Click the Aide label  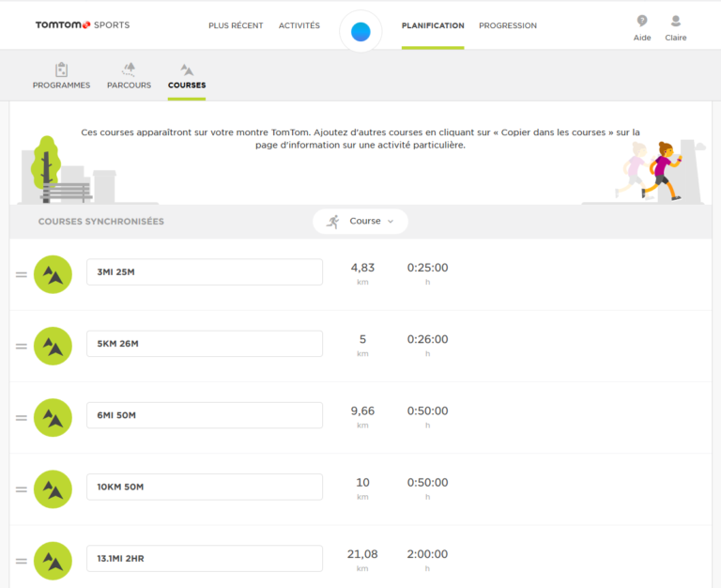pyautogui.click(x=642, y=38)
